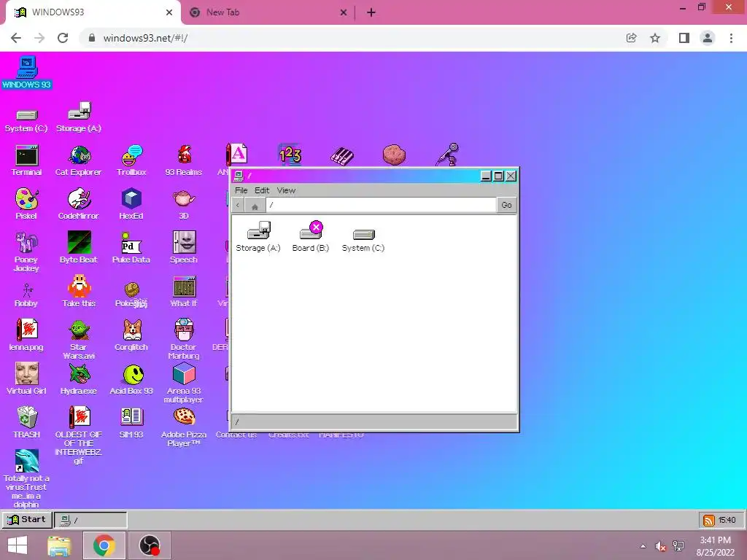Show hidden system tray icons
747x560 pixels.
pos(643,546)
